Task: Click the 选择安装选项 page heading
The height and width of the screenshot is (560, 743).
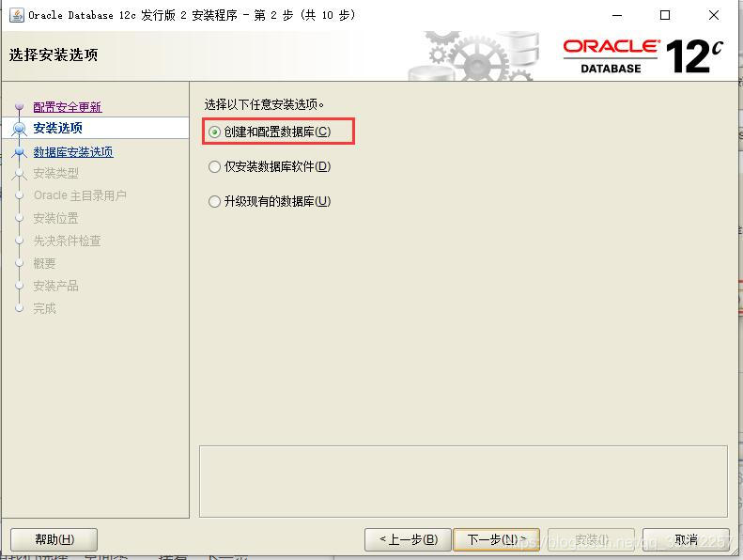Action: [54, 55]
